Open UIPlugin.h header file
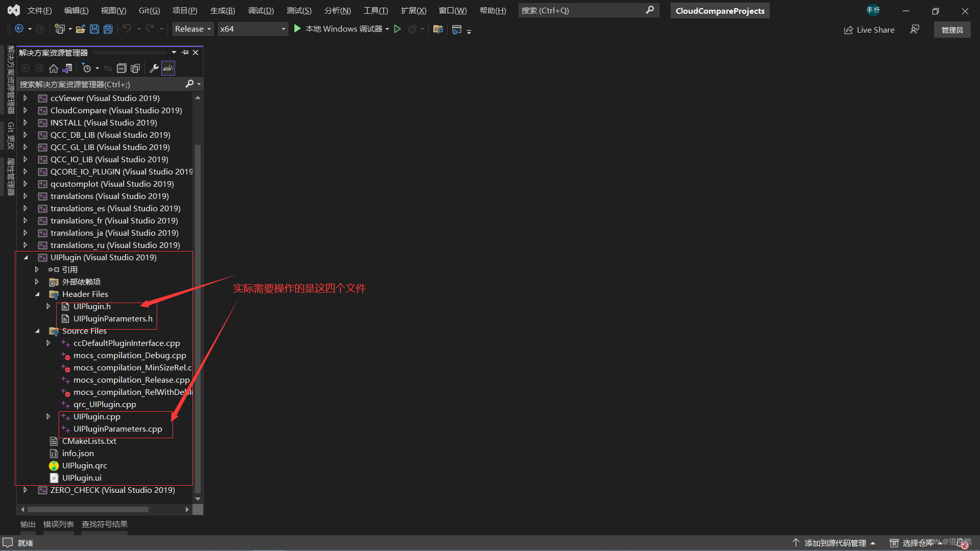The width and height of the screenshot is (980, 551). click(x=91, y=306)
